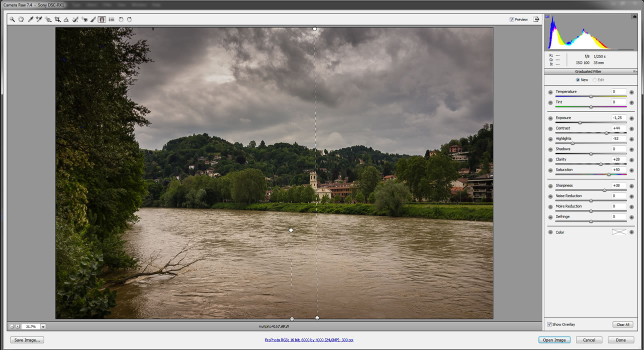Select the White Balance eyedropper tool
644x350 pixels.
pyautogui.click(x=31, y=19)
